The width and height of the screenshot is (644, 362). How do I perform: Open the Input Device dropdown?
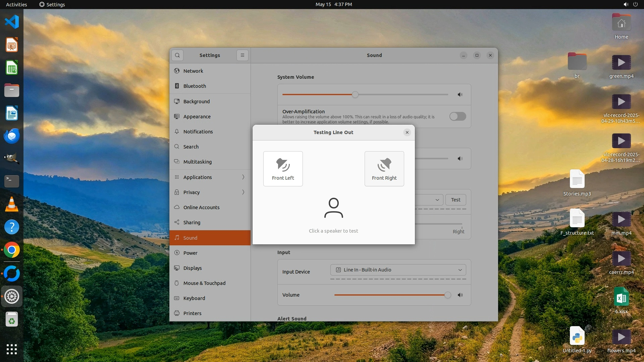coord(398,270)
